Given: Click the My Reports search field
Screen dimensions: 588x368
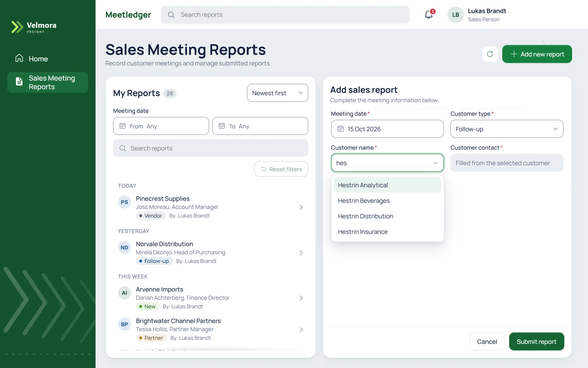Looking at the screenshot, I should (210, 148).
